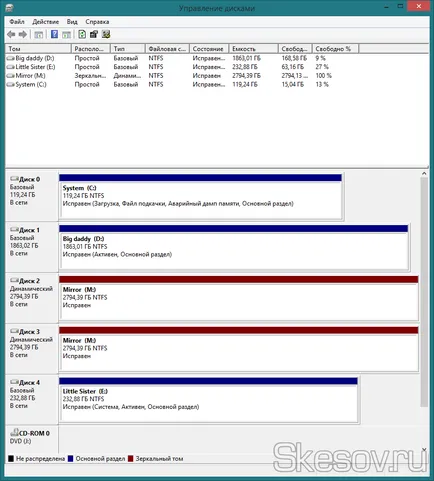Select the Mirror (M:) volume on Диск 3
Screen dimensions: 434x481
(x=239, y=349)
